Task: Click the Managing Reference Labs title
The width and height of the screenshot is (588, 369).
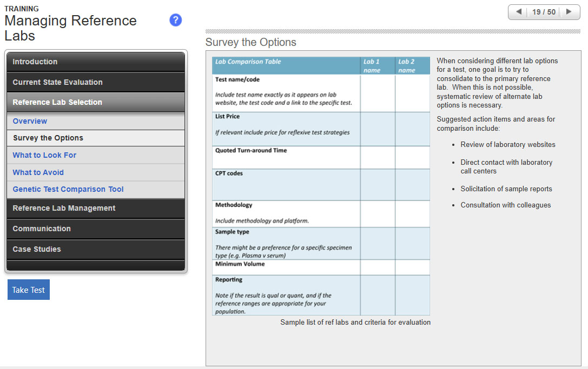Action: click(x=70, y=28)
